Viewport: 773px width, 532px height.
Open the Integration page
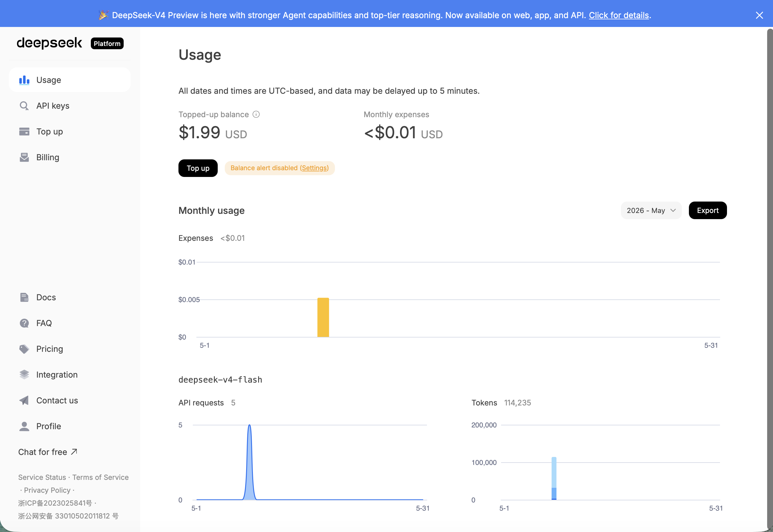click(69, 375)
